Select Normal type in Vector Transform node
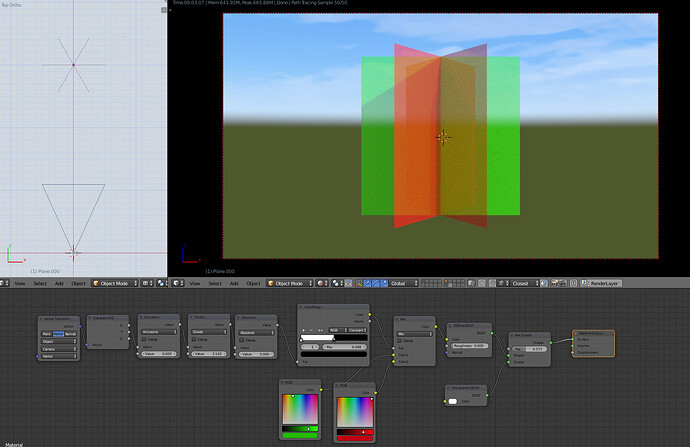The height and width of the screenshot is (447, 690). tap(71, 334)
